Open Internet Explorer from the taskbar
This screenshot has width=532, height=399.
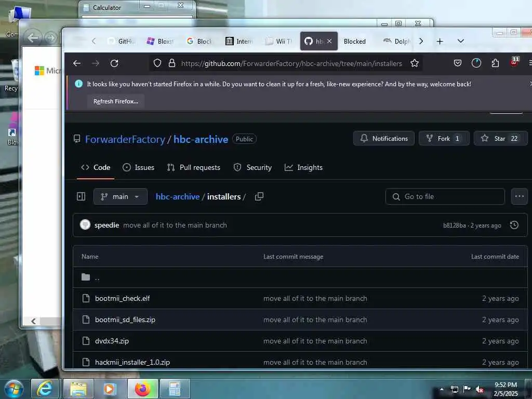(x=45, y=389)
